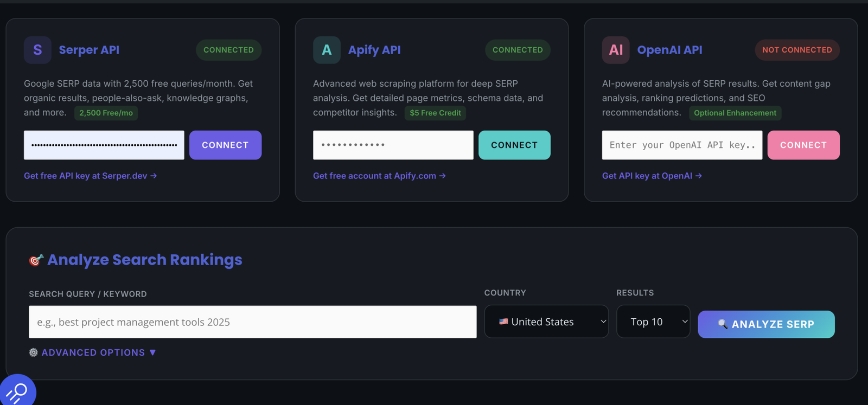Image resolution: width=868 pixels, height=405 pixels.
Task: Click the 'RESULTS' field label
Action: [635, 293]
